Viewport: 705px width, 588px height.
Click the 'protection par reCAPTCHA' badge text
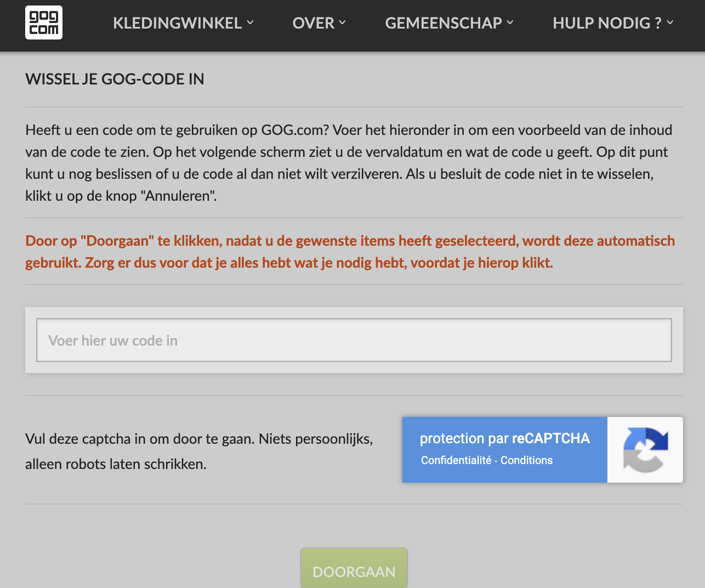[x=505, y=438]
